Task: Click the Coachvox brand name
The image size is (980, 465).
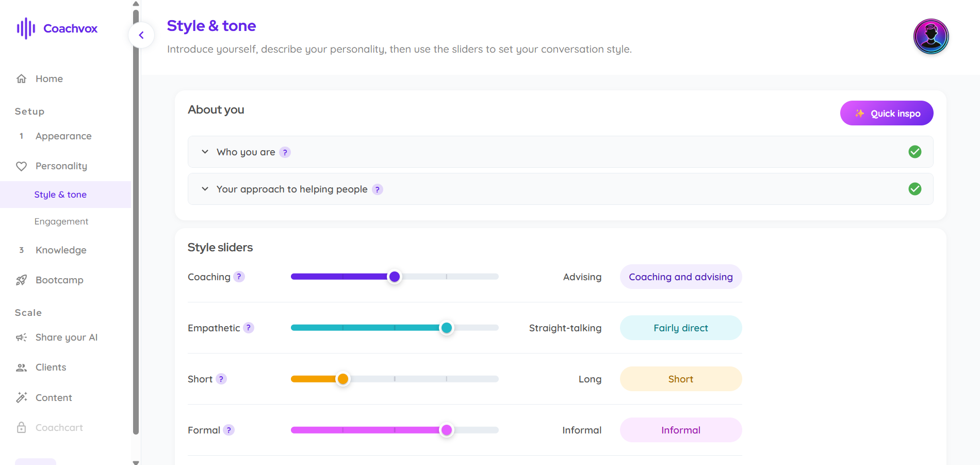Action: click(71, 28)
